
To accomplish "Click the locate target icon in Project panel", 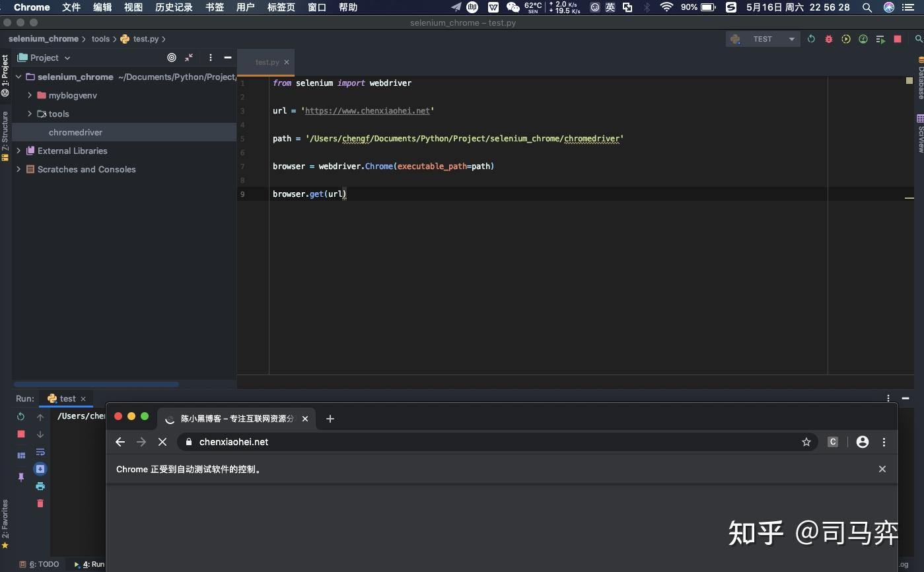I will [172, 57].
